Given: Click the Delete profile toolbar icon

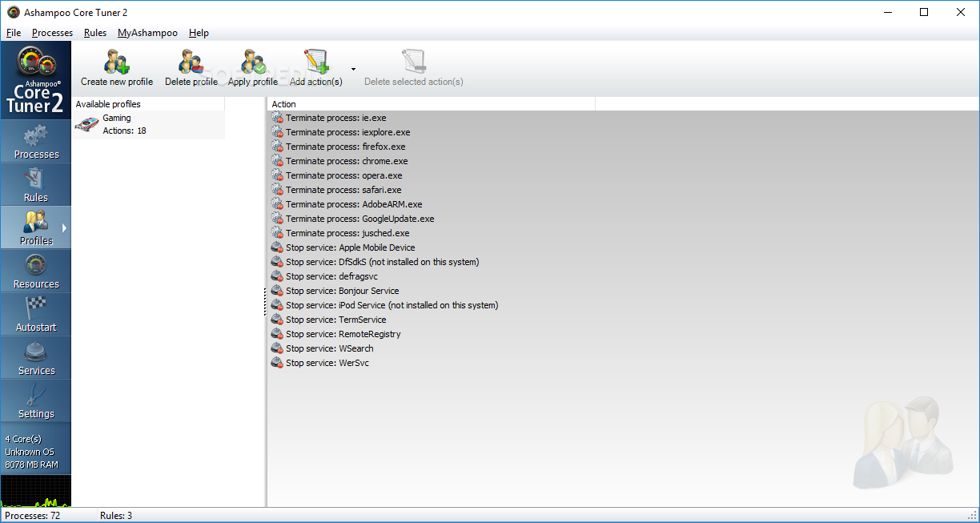Looking at the screenshot, I should pyautogui.click(x=191, y=62).
